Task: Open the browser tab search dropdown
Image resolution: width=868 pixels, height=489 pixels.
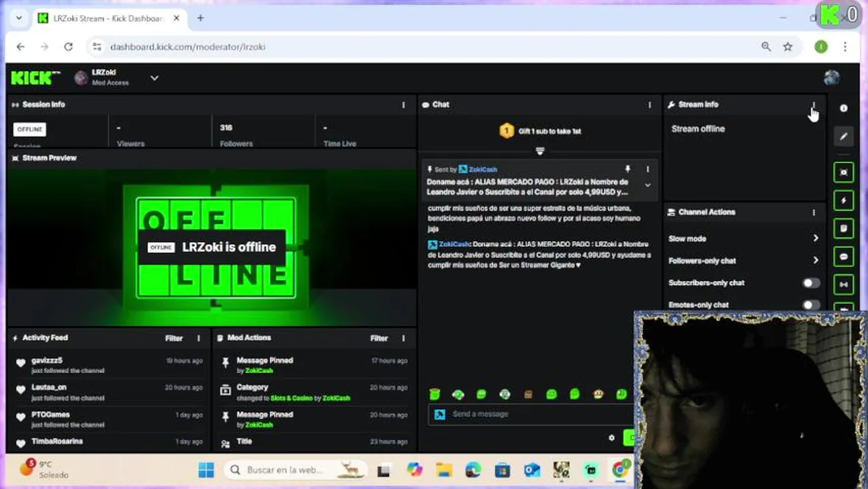Action: tap(18, 18)
